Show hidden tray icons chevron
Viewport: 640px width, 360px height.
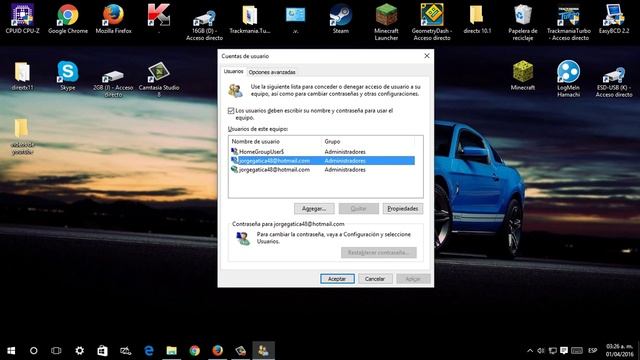click(530, 350)
